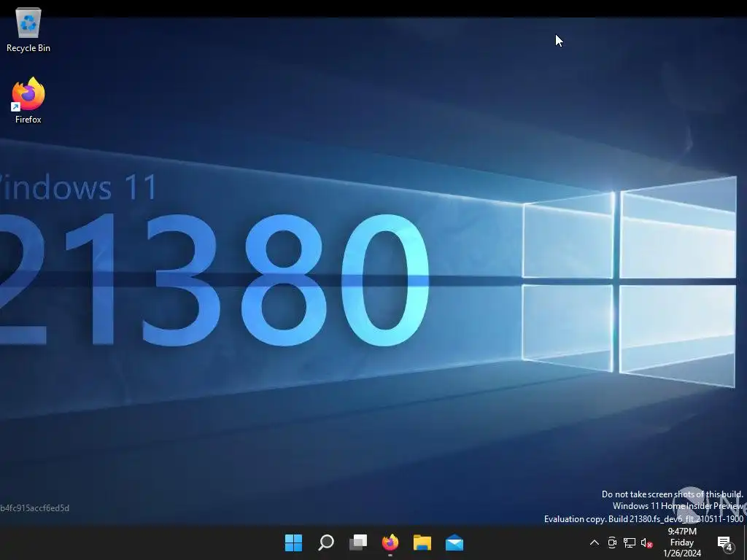Open the Recycle Bin desktop icon
This screenshot has height=560, width=747.
[x=28, y=29]
